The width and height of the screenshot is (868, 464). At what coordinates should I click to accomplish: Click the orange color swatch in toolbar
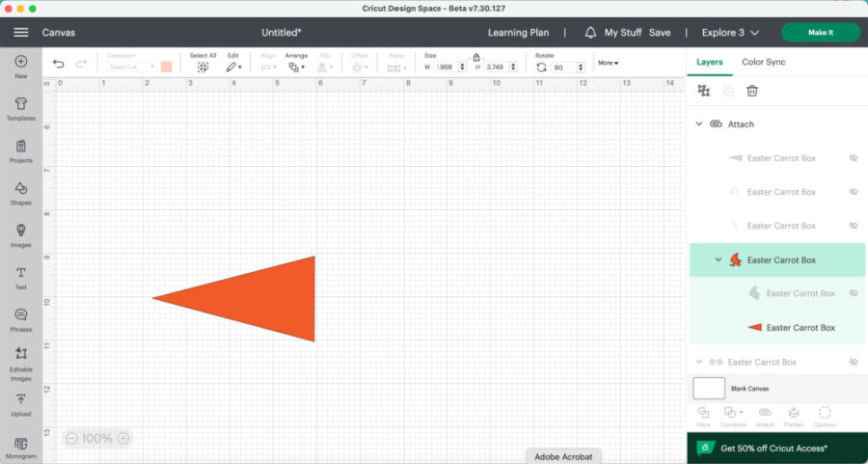[166, 67]
